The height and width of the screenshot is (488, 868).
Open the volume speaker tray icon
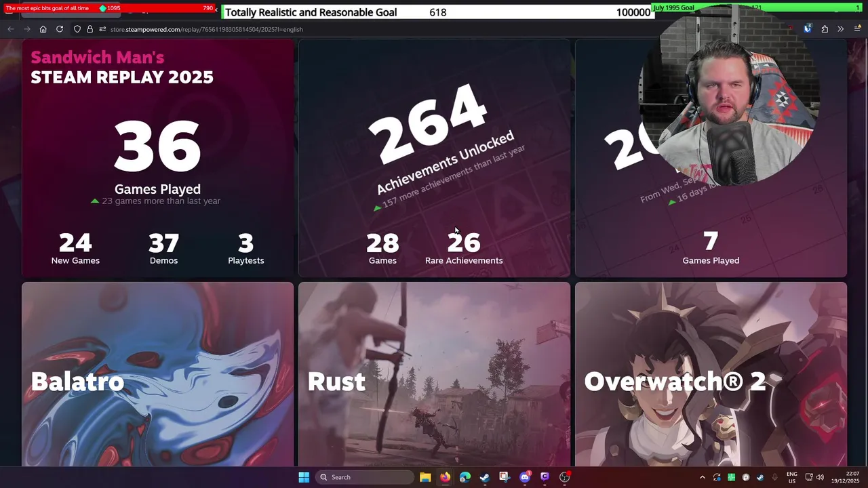click(820, 477)
